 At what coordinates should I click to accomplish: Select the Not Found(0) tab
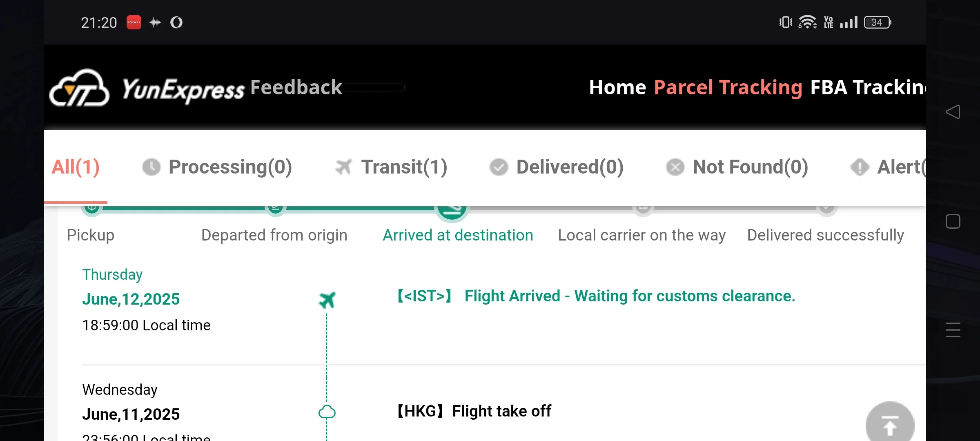click(x=737, y=167)
